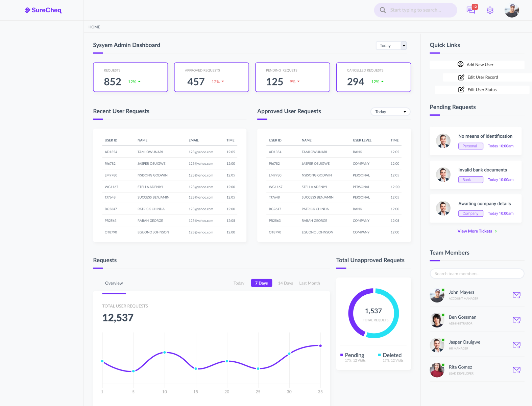
Task: Open Rita Gomez avatar
Action: 437,370
